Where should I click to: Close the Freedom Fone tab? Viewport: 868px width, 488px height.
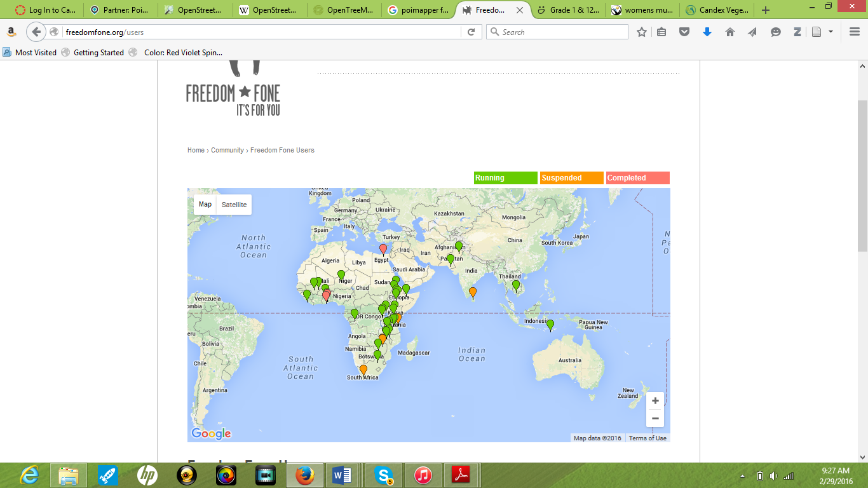(x=520, y=10)
